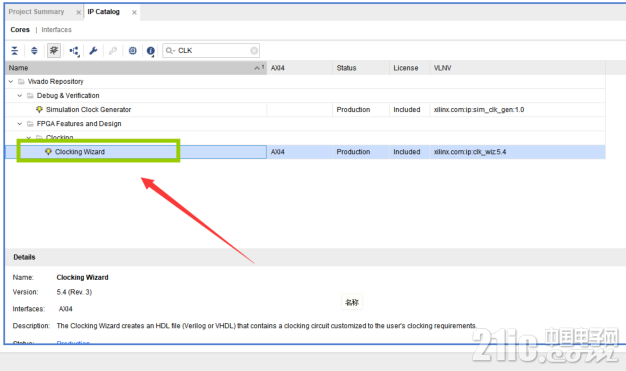The image size is (626, 371).
Task: Toggle the group-by-category toolbar button
Action: (54, 51)
